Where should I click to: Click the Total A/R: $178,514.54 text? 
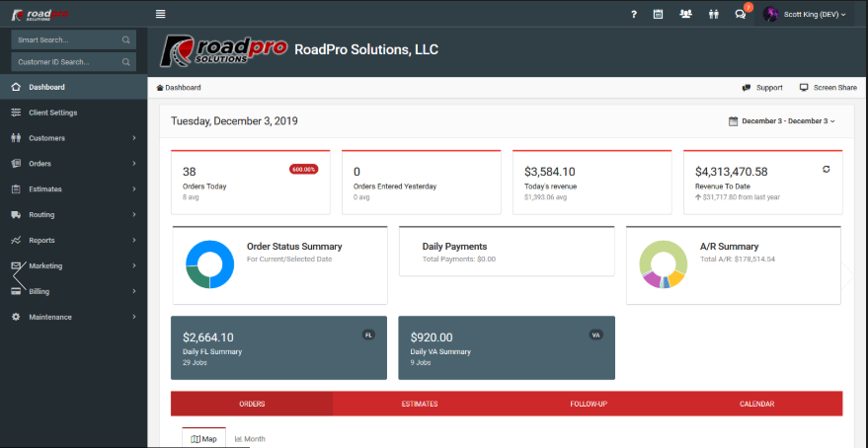[x=738, y=259]
